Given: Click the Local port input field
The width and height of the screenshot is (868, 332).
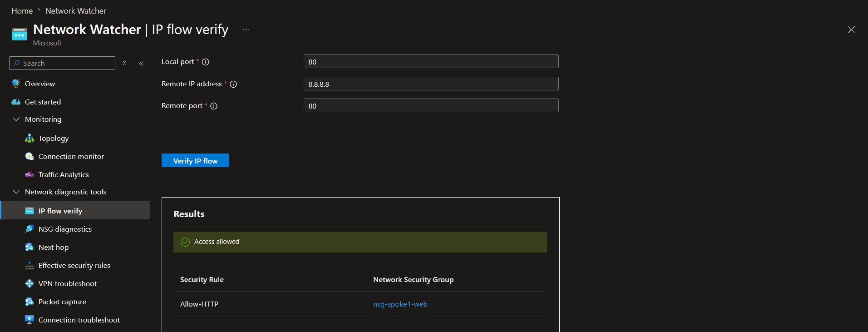Looking at the screenshot, I should (431, 61).
